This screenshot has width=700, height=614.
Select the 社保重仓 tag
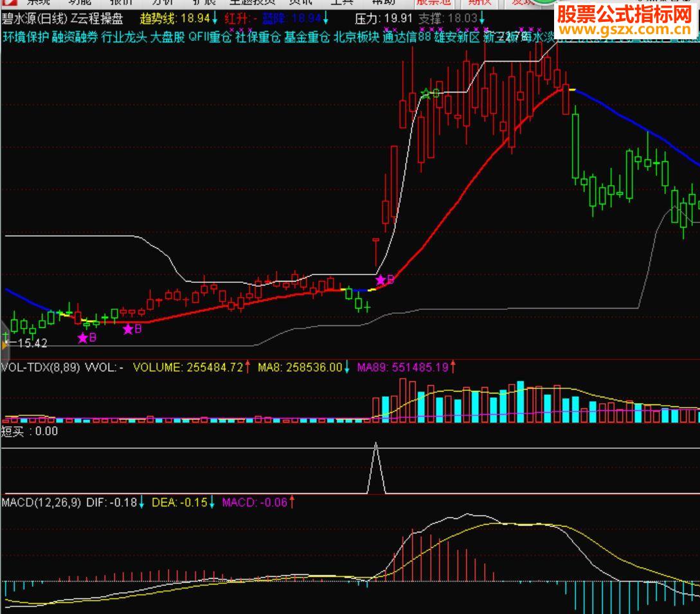(x=258, y=37)
